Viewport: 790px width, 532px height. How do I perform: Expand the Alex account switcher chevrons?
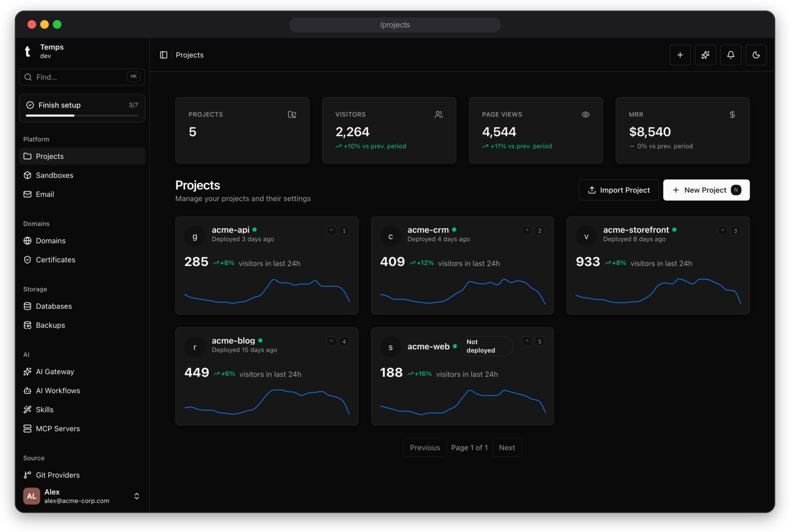(x=137, y=496)
